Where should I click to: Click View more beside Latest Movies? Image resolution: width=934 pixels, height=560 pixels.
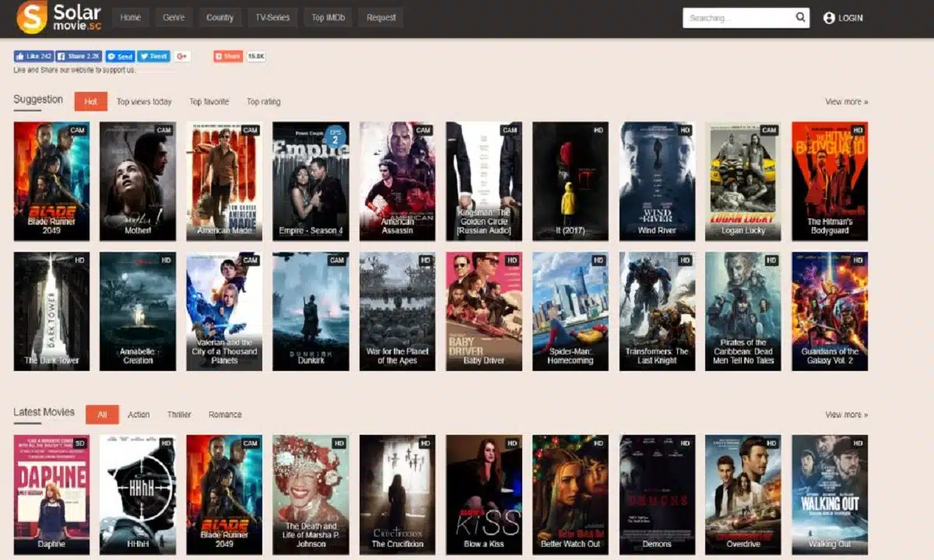coord(846,415)
